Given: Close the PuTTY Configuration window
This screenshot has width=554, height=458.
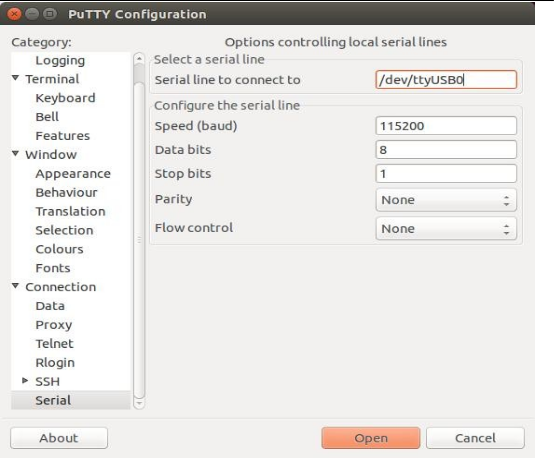Looking at the screenshot, I should [14, 14].
